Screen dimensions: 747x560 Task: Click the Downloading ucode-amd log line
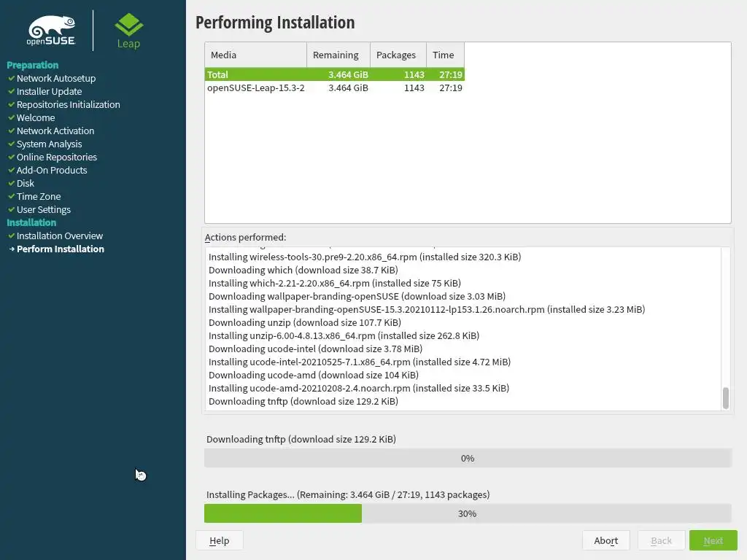(x=314, y=375)
